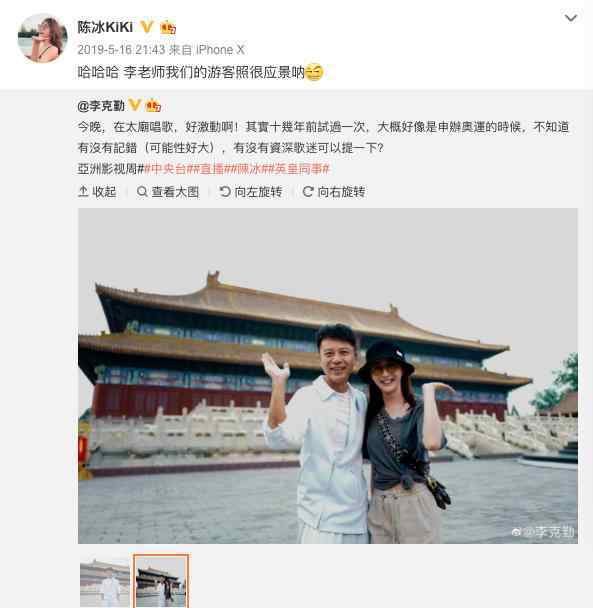Image resolution: width=593 pixels, height=608 pixels.
Task: Click the counter-clockwise rotate arrow icon
Action: tap(225, 191)
